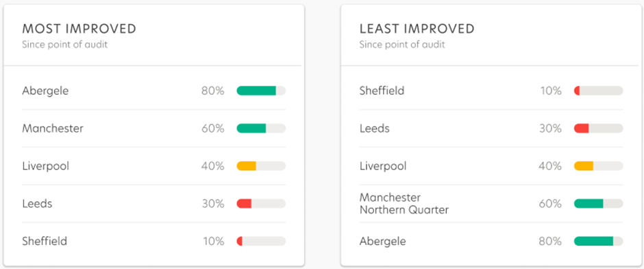Open Leeds entry in Most Improved list
Viewport: 644px width, 269px height.
[x=153, y=204]
